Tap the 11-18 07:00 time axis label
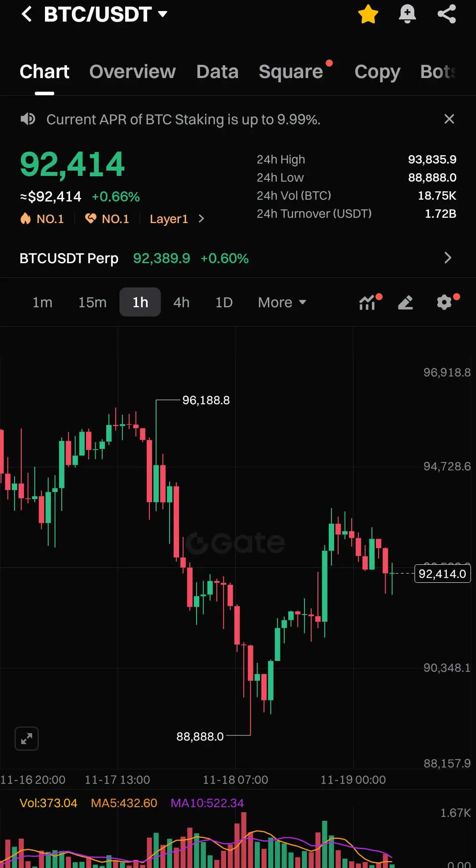Viewport: 476px width, 868px height. click(235, 780)
